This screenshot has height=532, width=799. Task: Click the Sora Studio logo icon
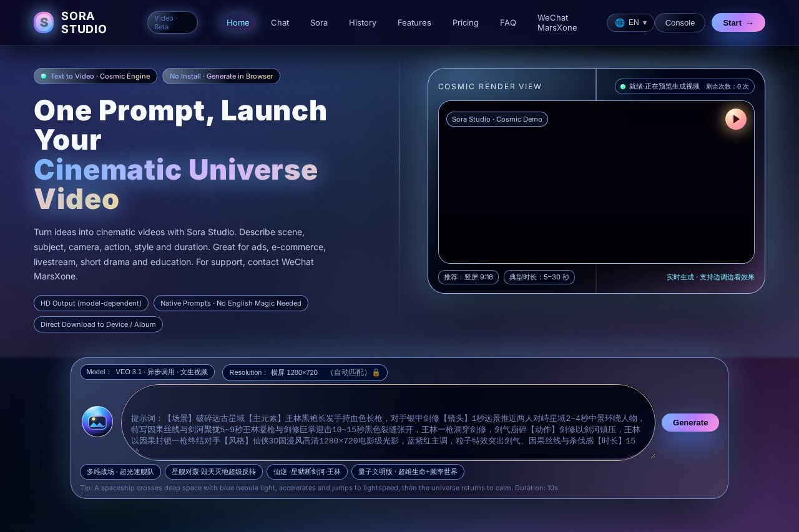click(44, 22)
